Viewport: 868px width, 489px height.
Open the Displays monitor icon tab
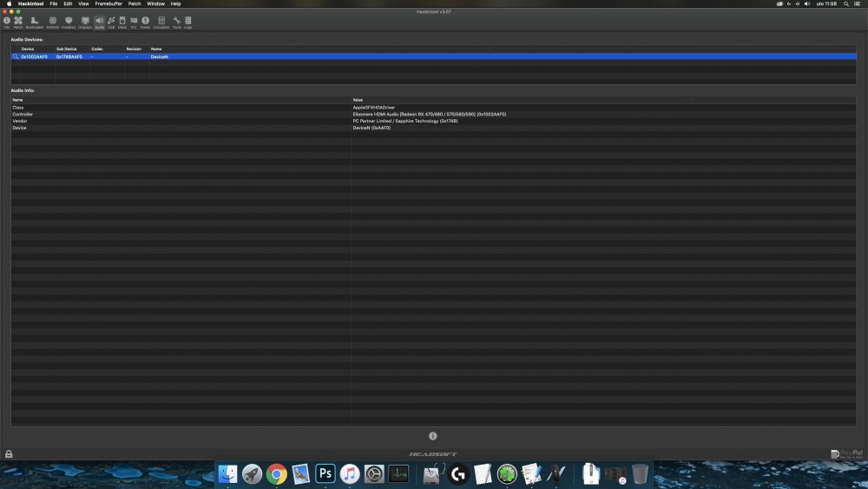[85, 23]
